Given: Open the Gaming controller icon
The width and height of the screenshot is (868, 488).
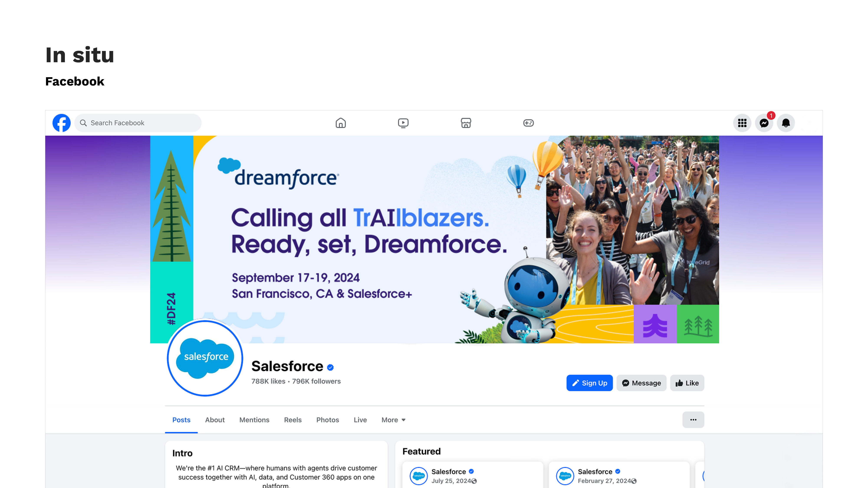Looking at the screenshot, I should point(528,123).
